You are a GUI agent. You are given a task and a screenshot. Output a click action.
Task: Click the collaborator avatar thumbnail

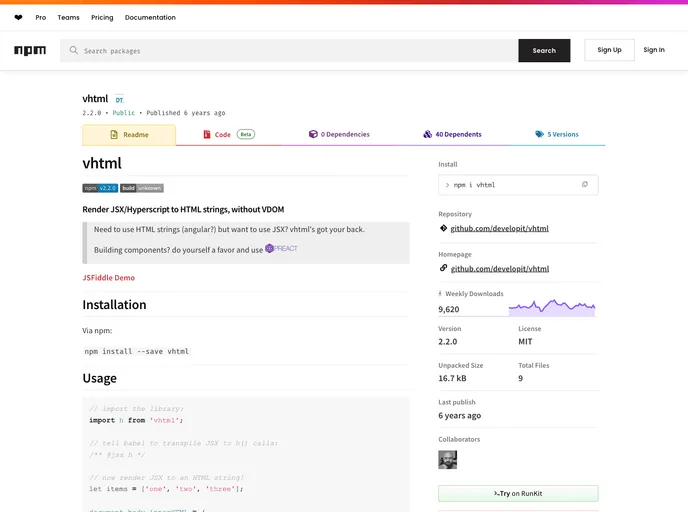coord(448,460)
